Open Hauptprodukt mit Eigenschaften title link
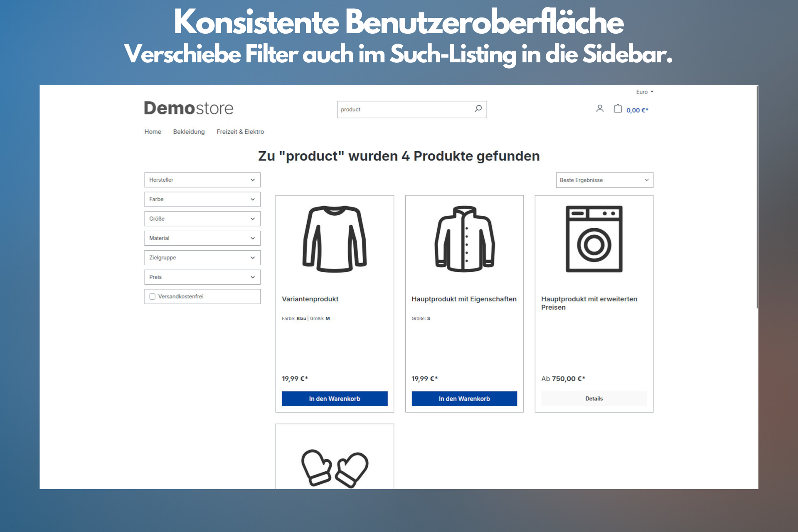798x532 pixels. click(x=464, y=299)
